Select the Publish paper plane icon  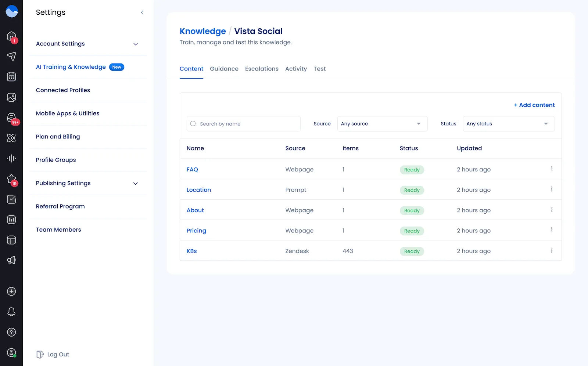pos(11,57)
